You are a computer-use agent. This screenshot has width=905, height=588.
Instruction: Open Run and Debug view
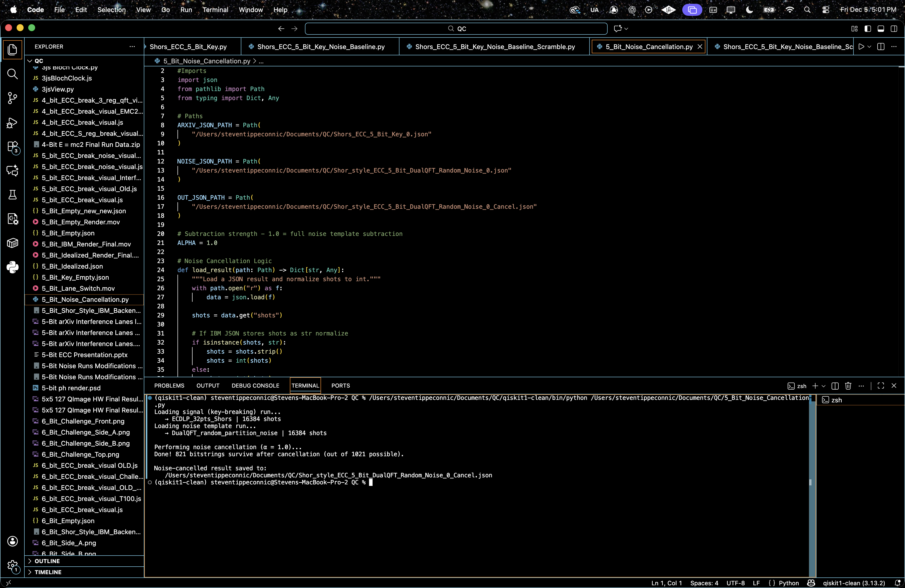[x=12, y=123]
